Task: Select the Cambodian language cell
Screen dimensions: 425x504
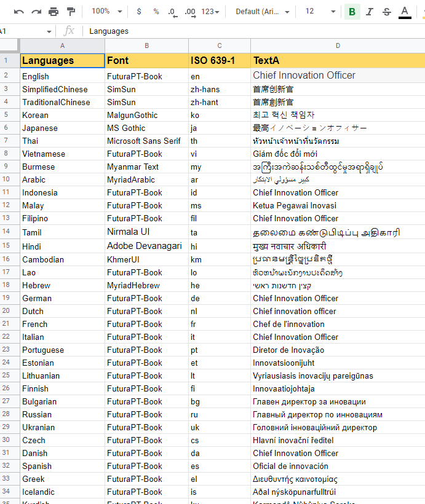Action: tap(62, 259)
